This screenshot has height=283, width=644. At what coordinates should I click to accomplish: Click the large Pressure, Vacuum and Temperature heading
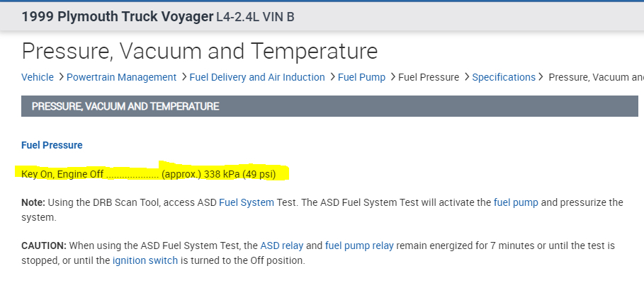199,51
